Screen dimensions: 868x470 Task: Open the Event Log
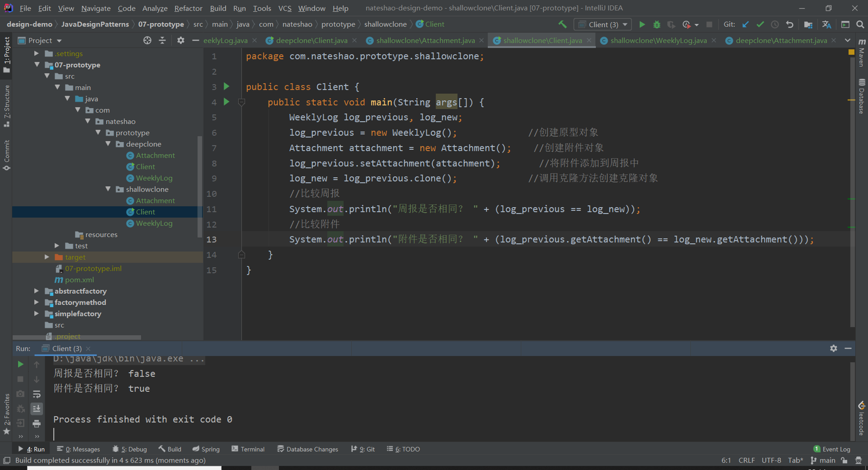click(832, 449)
